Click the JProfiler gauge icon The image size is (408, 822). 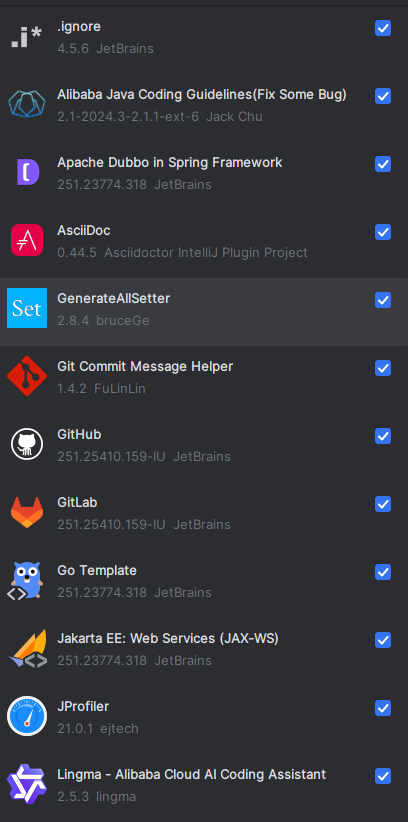tap(27, 716)
